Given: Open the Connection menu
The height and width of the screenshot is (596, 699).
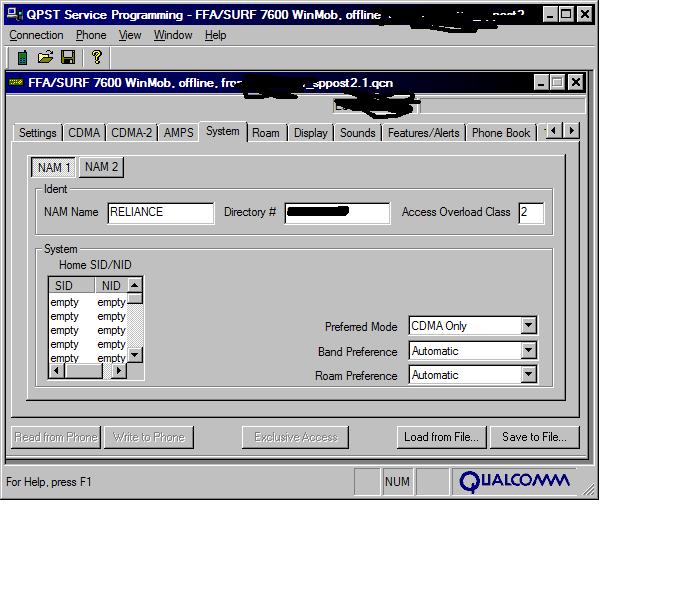Looking at the screenshot, I should (x=36, y=35).
